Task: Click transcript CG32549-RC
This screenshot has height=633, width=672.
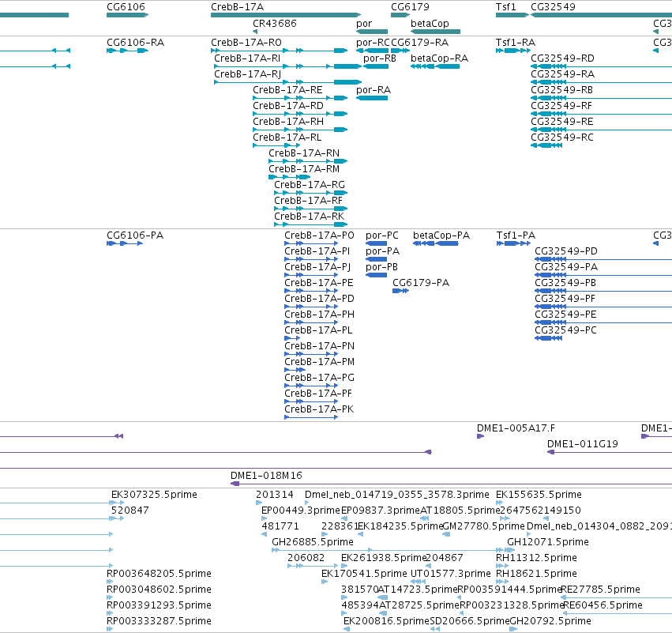Action: 562,138
